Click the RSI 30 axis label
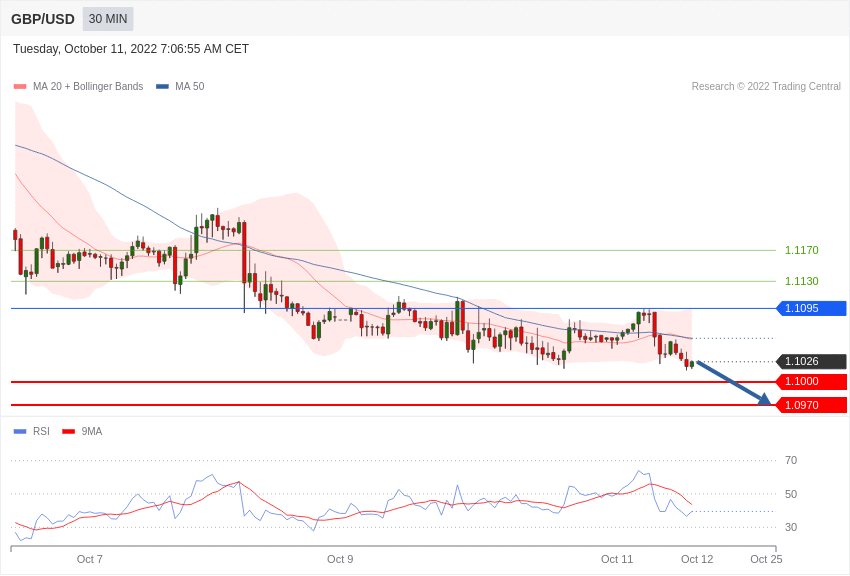The image size is (850, 576). [x=791, y=527]
